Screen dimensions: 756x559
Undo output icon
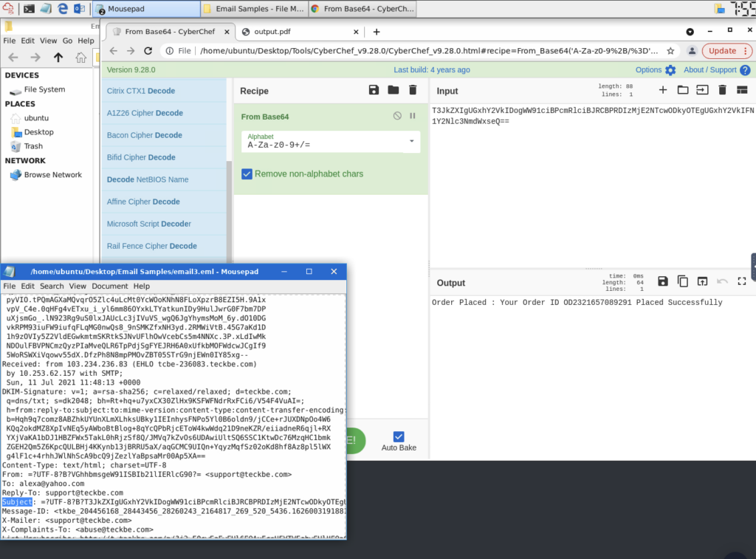[x=722, y=281]
